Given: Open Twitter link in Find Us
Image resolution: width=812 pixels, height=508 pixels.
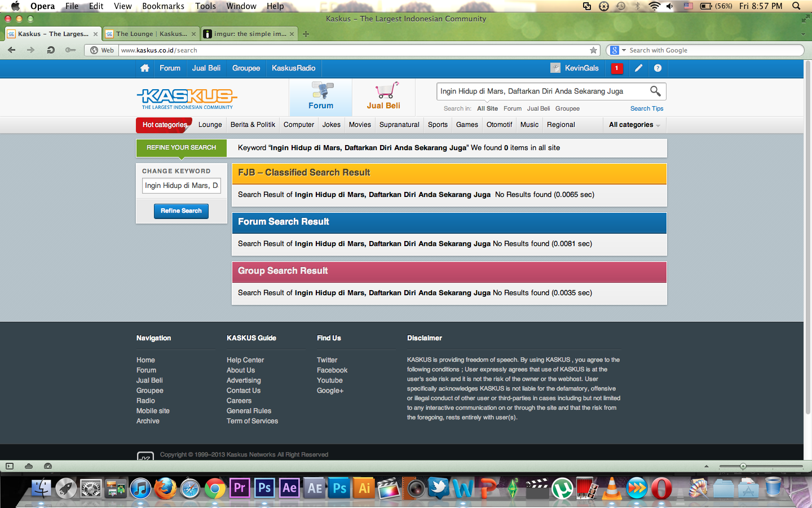Looking at the screenshot, I should (x=327, y=360).
